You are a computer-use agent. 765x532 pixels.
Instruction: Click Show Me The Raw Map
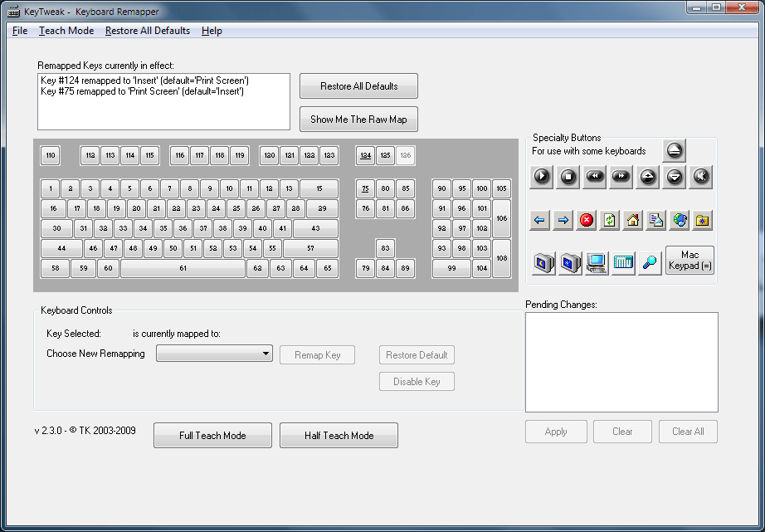[x=358, y=119]
